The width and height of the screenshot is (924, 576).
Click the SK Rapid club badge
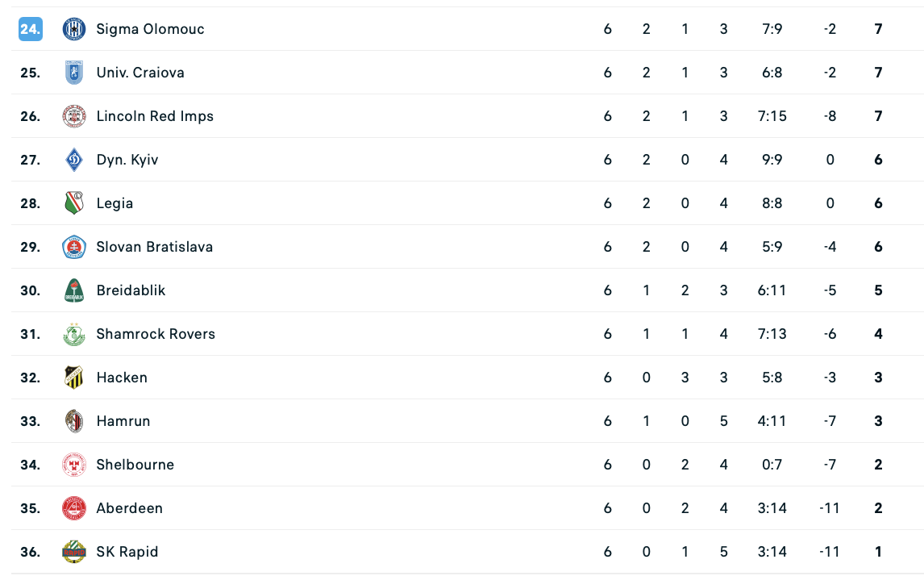coord(74,552)
